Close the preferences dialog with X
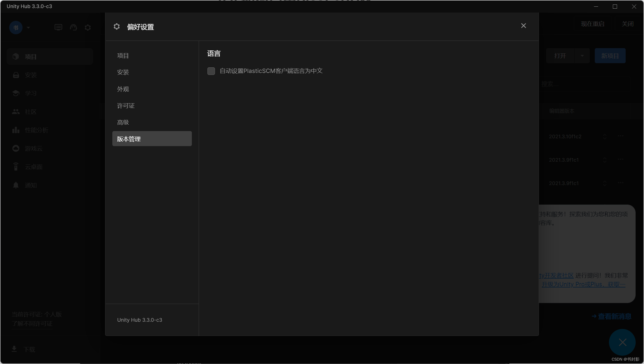The height and width of the screenshot is (364, 644). coord(523,26)
